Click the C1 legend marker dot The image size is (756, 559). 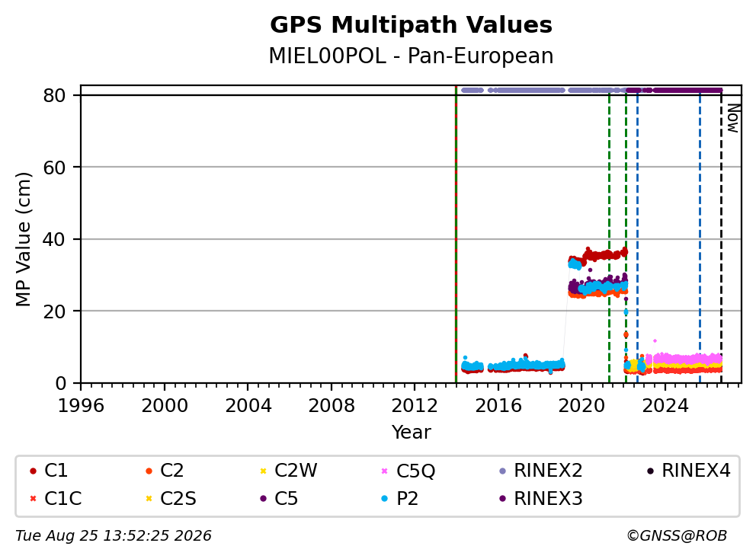coord(33,471)
